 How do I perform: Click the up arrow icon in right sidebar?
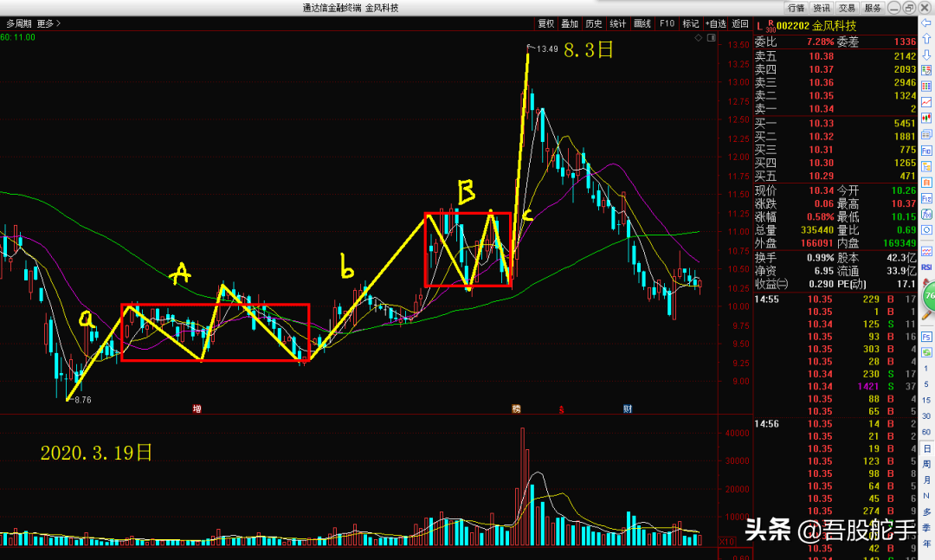tap(926, 39)
